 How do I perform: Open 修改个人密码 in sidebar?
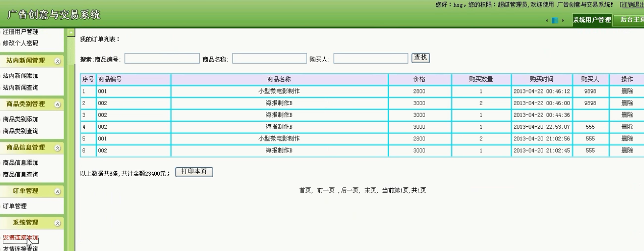[21, 43]
